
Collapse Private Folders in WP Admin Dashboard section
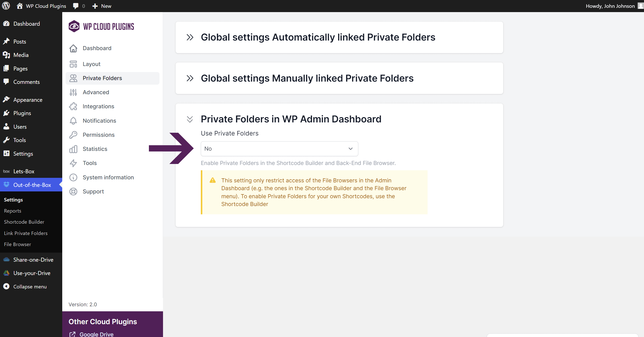pyautogui.click(x=190, y=119)
